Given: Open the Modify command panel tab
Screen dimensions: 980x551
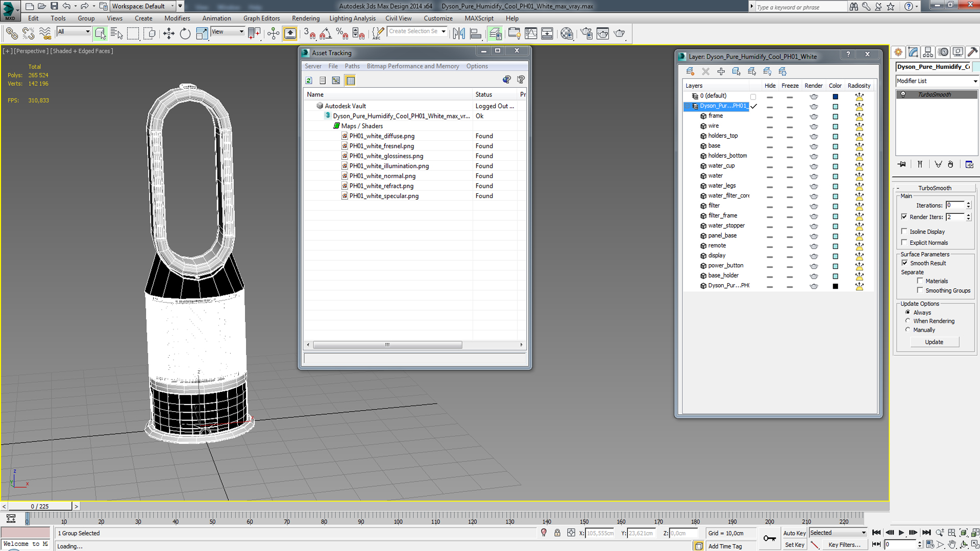Looking at the screenshot, I should (913, 52).
